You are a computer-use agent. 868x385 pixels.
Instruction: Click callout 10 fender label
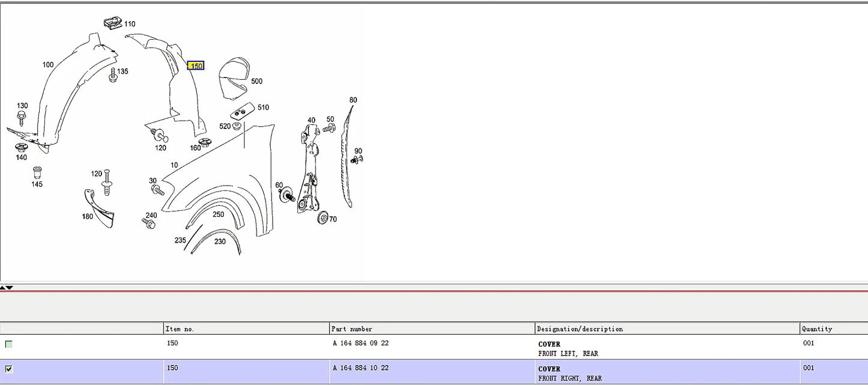pos(174,165)
